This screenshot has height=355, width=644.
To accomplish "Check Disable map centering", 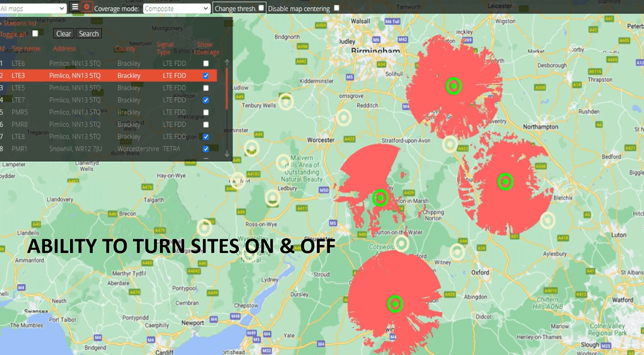I will 337,8.
